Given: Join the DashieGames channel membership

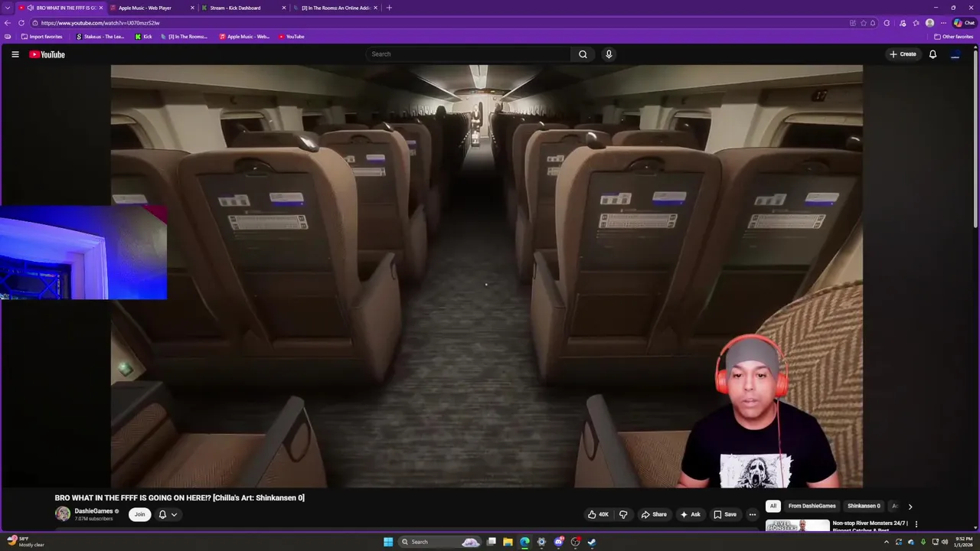Looking at the screenshot, I should pyautogui.click(x=139, y=514).
